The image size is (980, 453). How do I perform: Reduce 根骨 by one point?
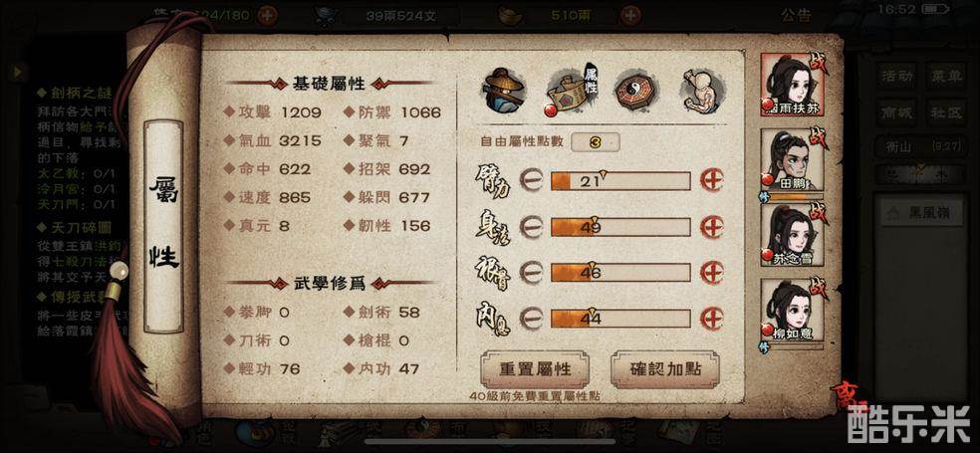point(531,273)
